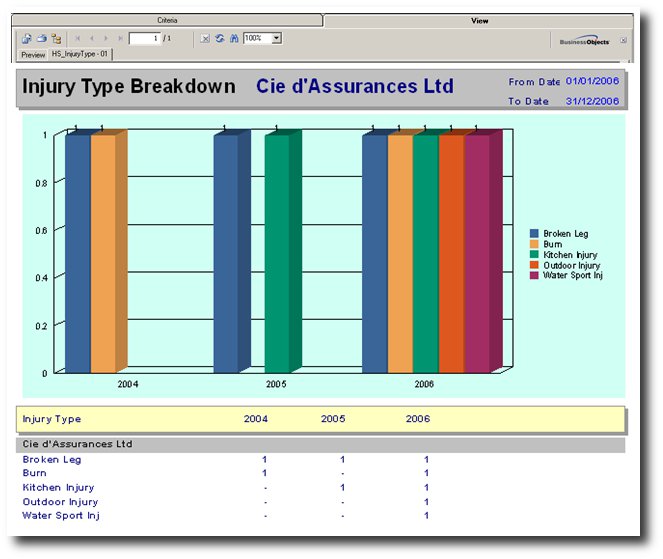Refresh the report data
Image resolution: width=663 pixels, height=559 pixels.
(219, 38)
